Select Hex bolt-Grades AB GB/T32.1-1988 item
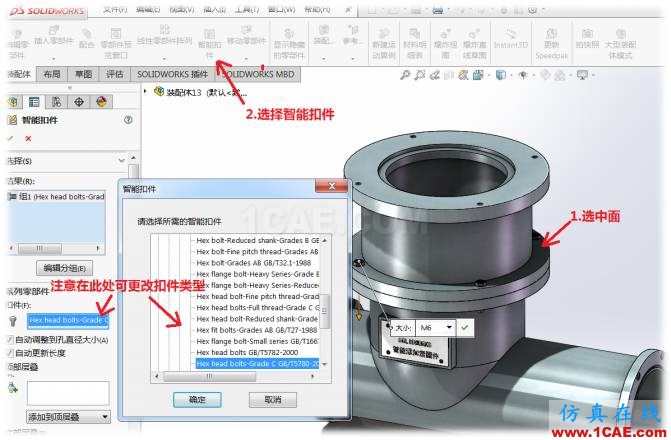The image size is (671, 440). click(253, 263)
